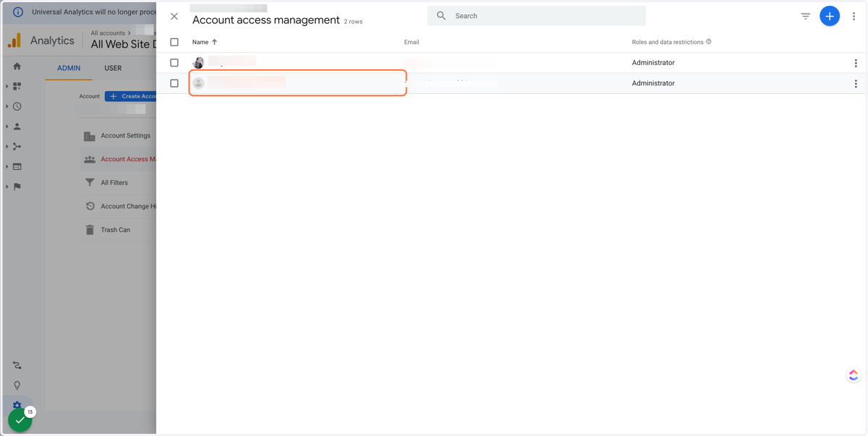Open more options for the default-avatar user row
Screen dimensions: 868x436
pos(856,84)
